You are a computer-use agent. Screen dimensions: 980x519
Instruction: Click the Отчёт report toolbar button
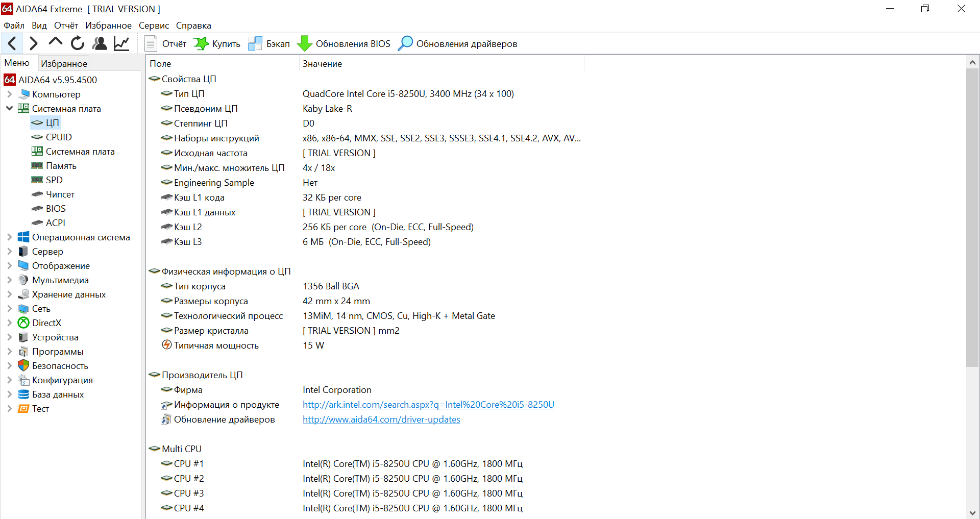165,44
